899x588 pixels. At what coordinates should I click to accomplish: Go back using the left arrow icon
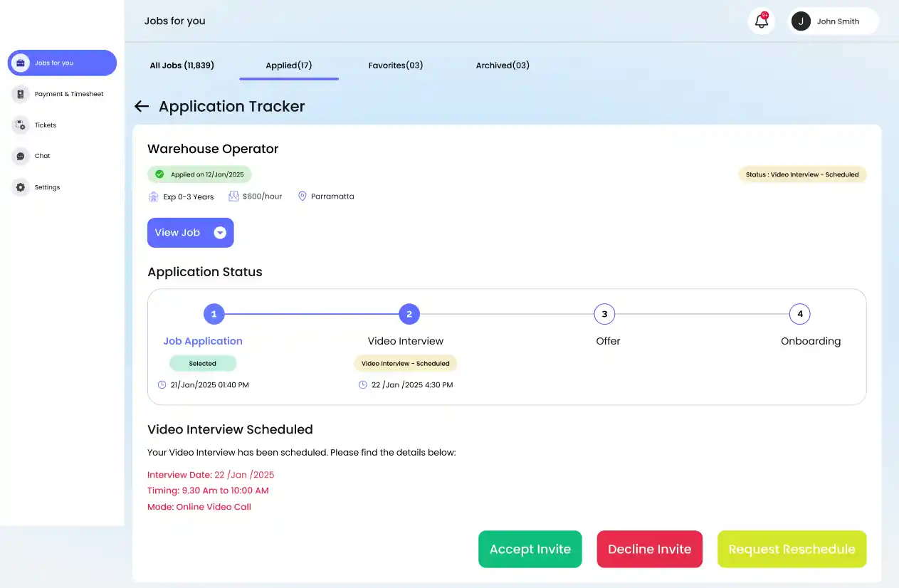142,107
